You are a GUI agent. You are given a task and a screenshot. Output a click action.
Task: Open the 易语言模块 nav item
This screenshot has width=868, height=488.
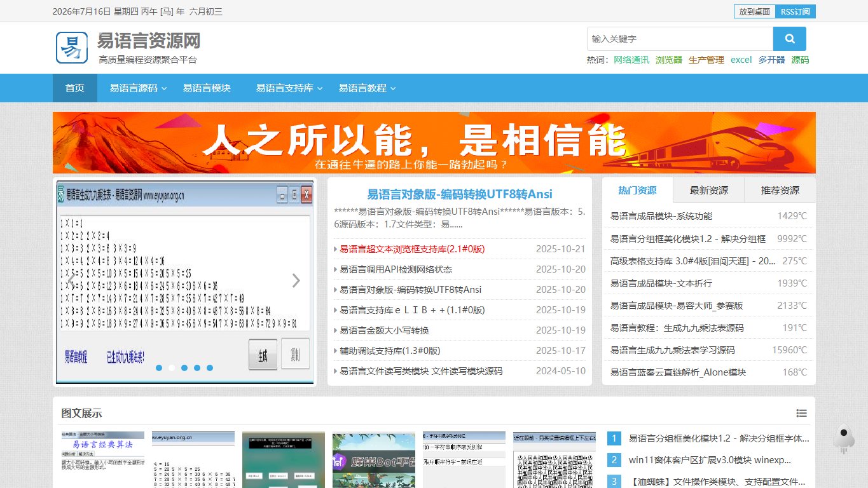[x=207, y=88]
